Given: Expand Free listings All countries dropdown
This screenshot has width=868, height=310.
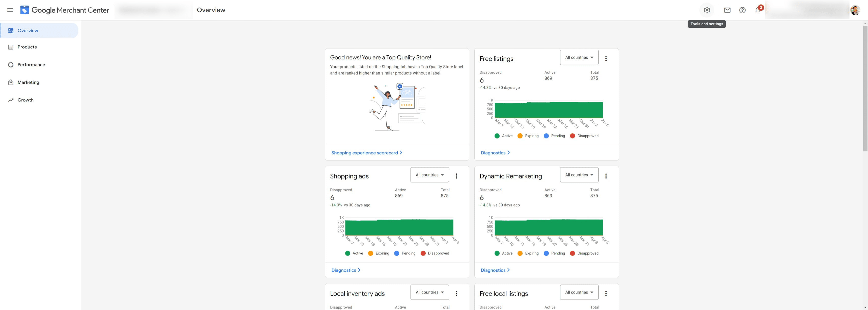Looking at the screenshot, I should 579,57.
